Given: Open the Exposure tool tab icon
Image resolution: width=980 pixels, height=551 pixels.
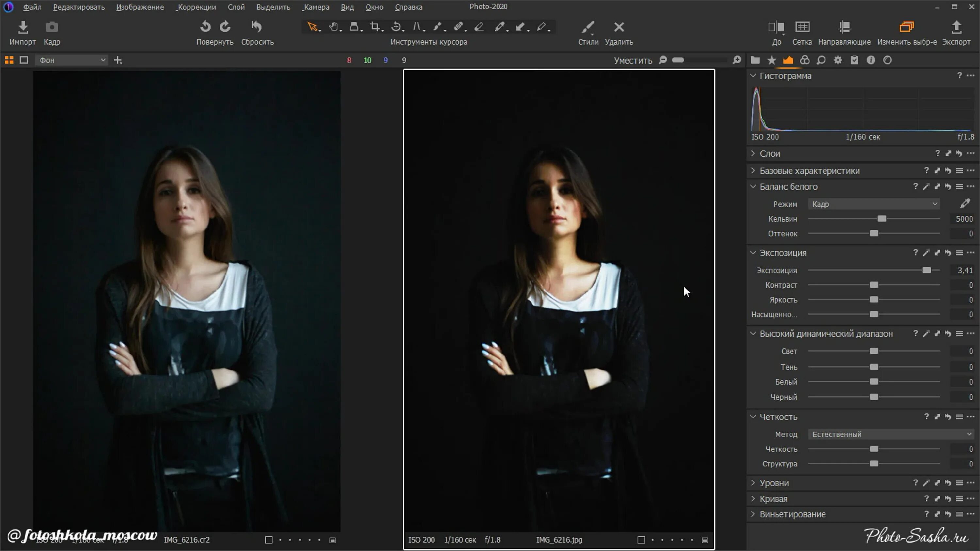Looking at the screenshot, I should coord(788,60).
